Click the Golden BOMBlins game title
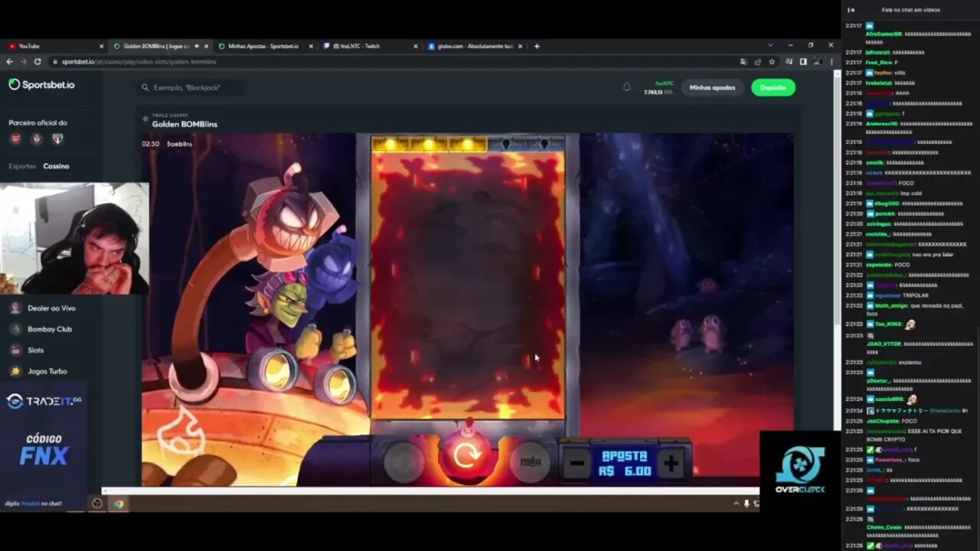 [x=185, y=124]
